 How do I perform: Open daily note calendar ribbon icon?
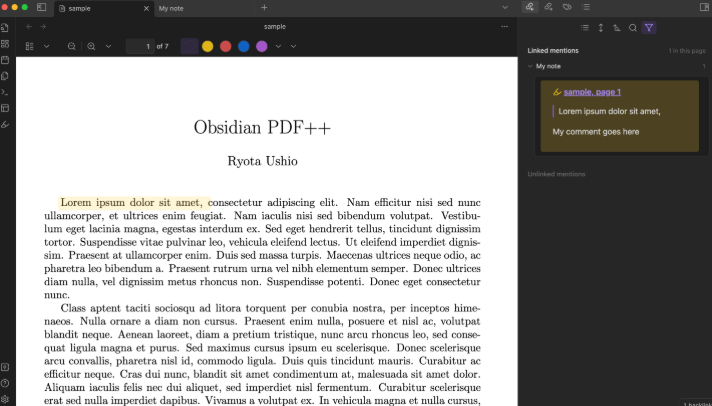tap(5, 60)
